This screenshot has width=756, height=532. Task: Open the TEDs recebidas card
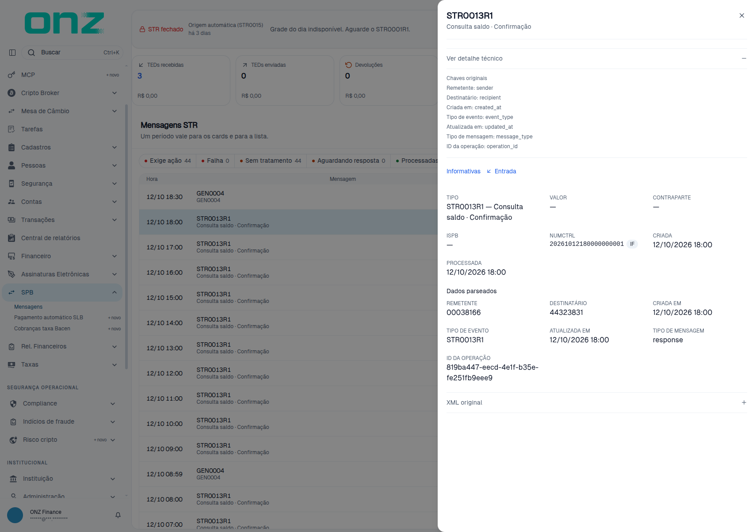(181, 80)
